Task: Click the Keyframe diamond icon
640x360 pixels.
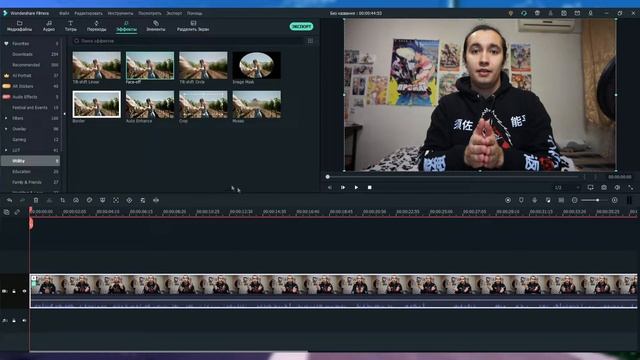Action: pos(129,200)
